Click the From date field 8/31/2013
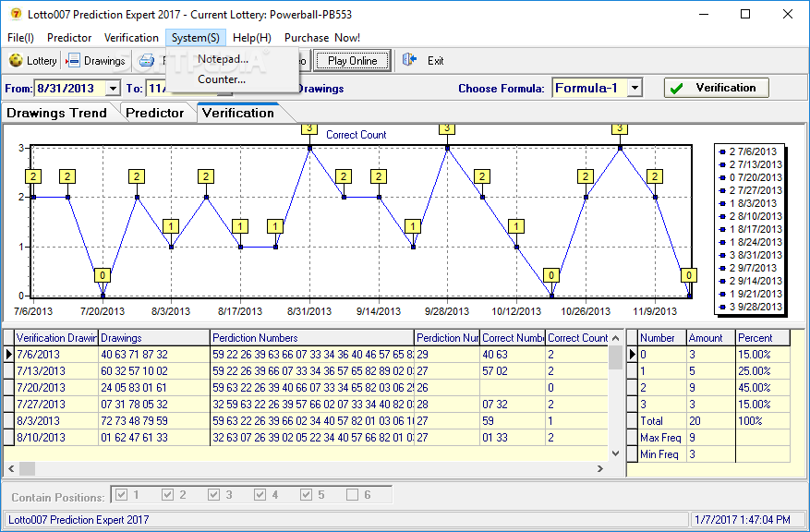Viewport: 810px width, 532px height. [70, 89]
